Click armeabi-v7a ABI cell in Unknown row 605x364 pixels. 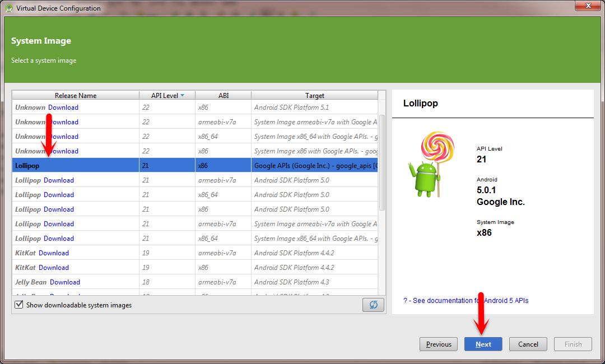click(223, 122)
